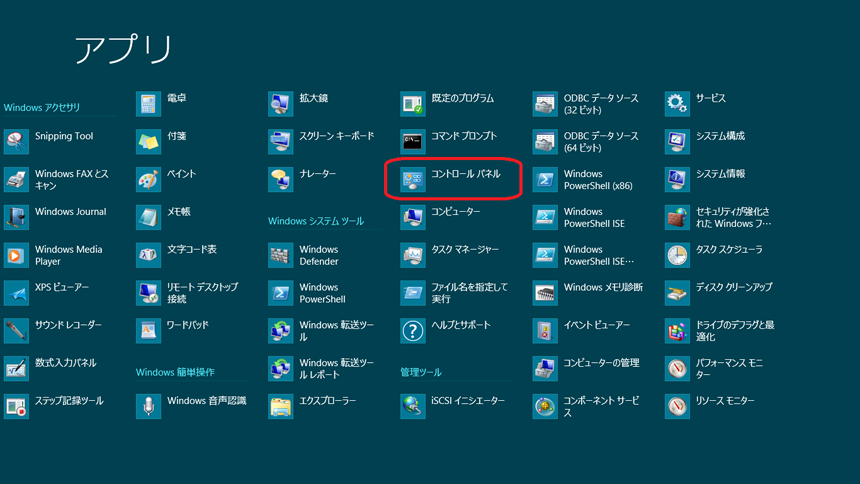The height and width of the screenshot is (484, 860).
Task: Open the 電卓 calculator icon
Action: coord(148,104)
